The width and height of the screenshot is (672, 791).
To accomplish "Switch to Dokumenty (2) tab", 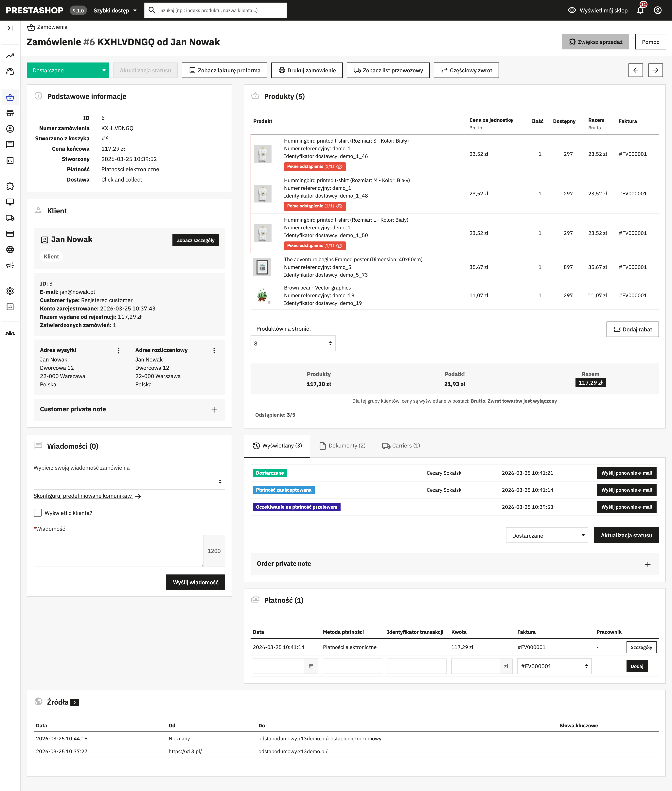I will pos(343,446).
